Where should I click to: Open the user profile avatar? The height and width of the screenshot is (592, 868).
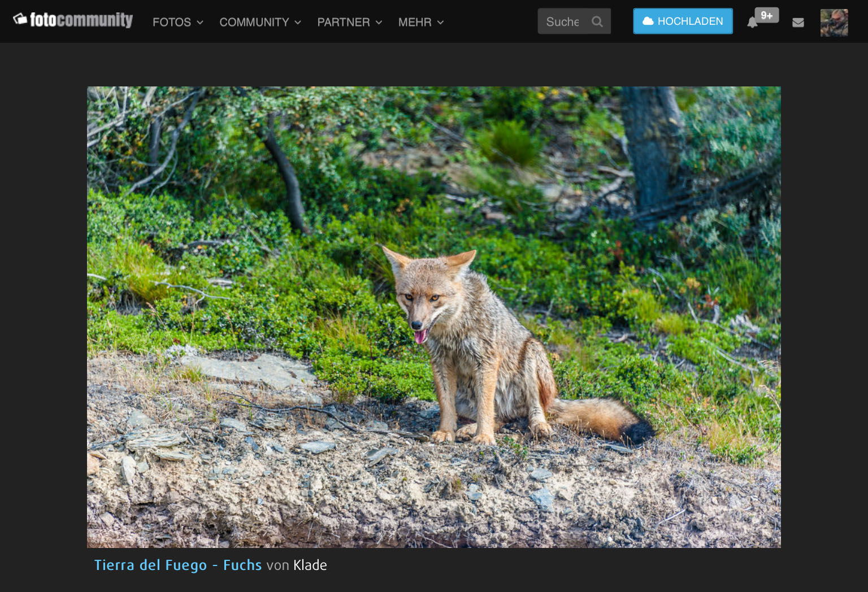pos(834,23)
